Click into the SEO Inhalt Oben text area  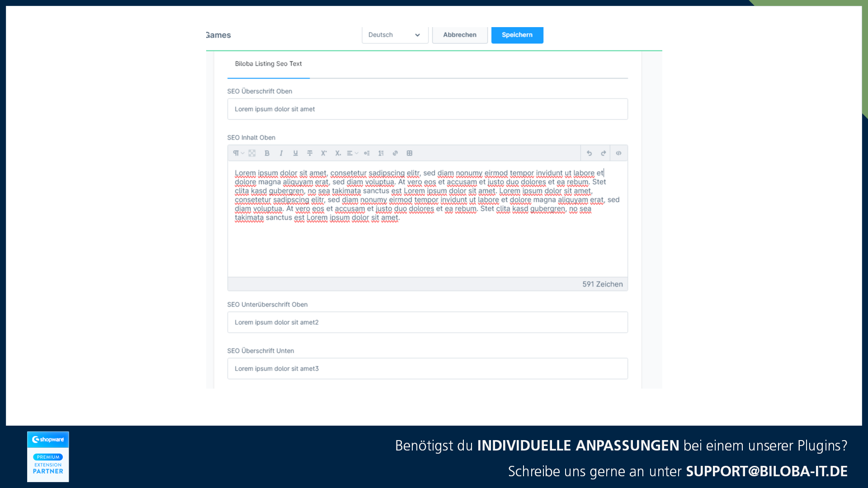(x=427, y=219)
